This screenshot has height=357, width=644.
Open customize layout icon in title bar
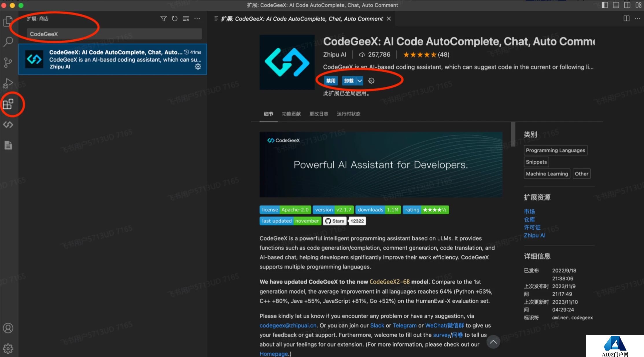click(638, 5)
